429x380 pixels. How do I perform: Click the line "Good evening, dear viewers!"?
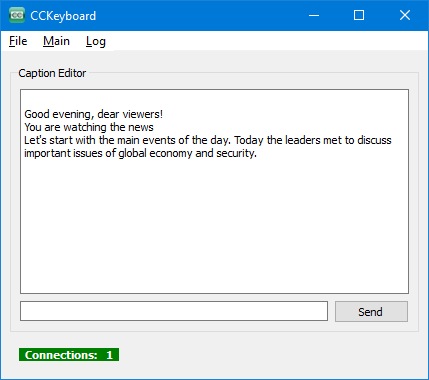point(94,114)
